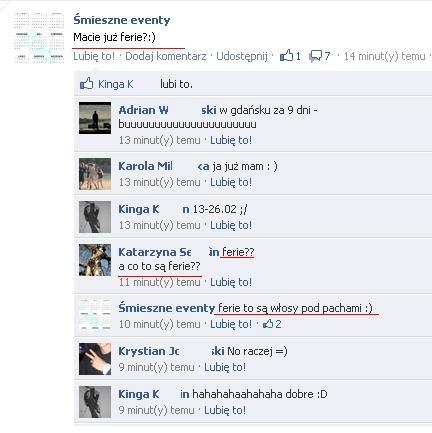Like Katarzyna's 'a co to są ferie' comment
This screenshot has width=432, height=433.
[231, 282]
